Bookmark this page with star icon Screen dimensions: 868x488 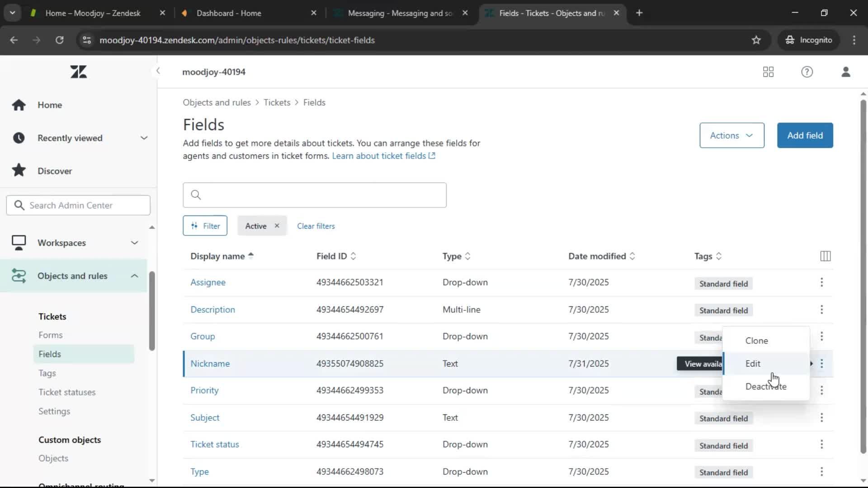click(756, 40)
